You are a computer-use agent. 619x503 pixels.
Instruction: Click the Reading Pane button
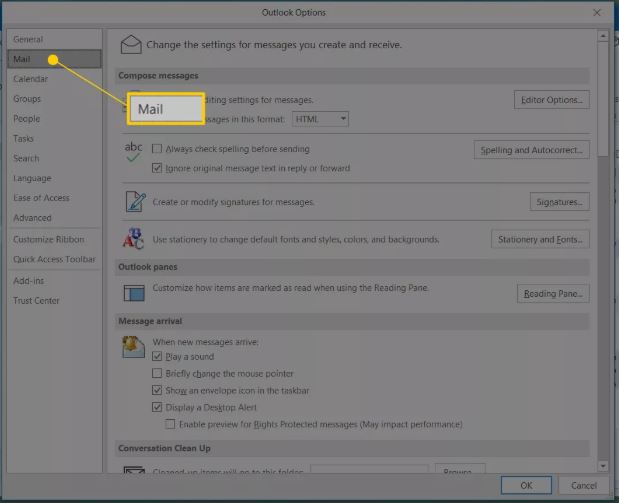click(x=553, y=293)
